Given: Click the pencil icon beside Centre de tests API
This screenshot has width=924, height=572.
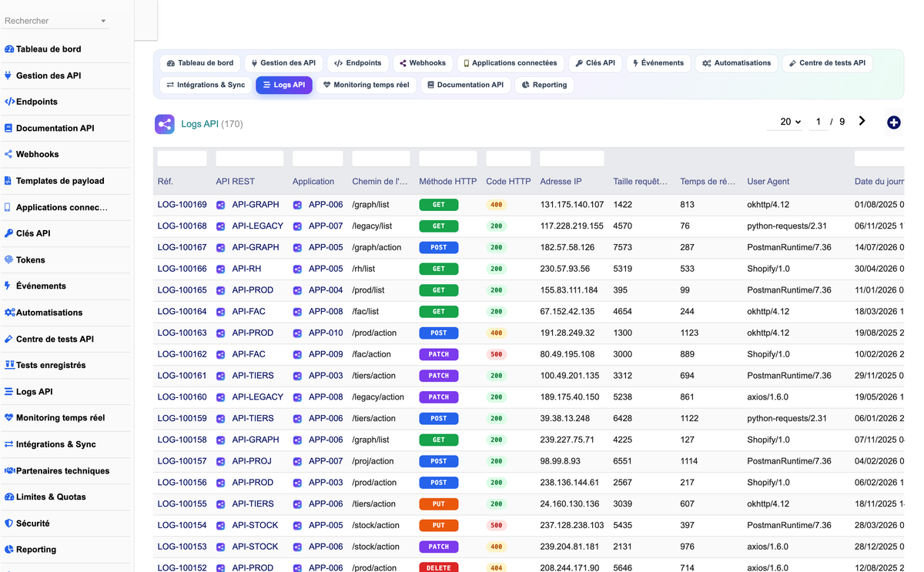Looking at the screenshot, I should [8, 339].
